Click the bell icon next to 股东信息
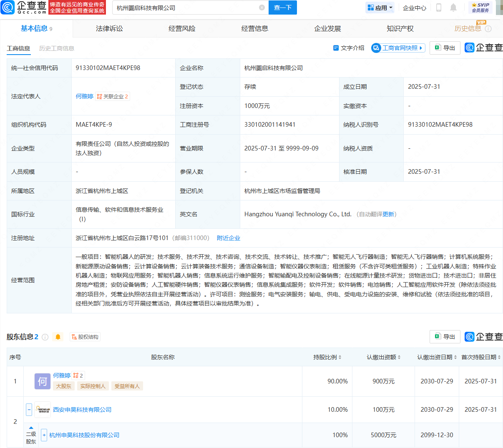503x448 pixels. [x=58, y=337]
